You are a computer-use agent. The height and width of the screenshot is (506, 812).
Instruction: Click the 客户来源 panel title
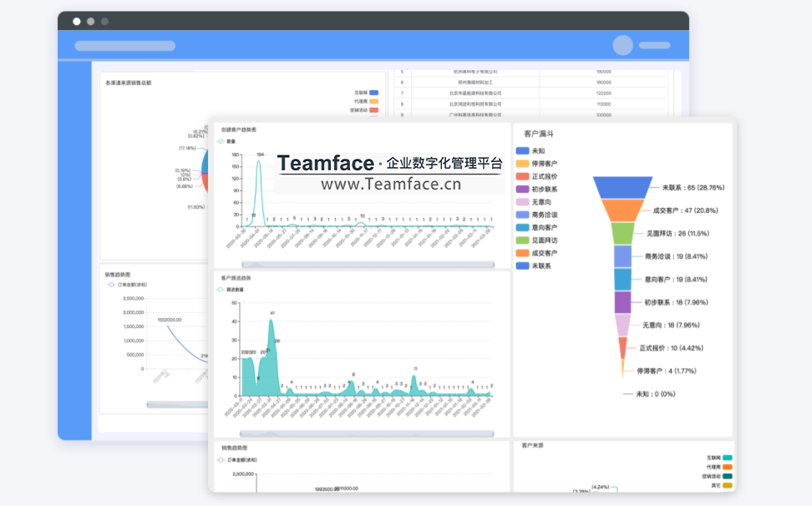(x=532, y=446)
